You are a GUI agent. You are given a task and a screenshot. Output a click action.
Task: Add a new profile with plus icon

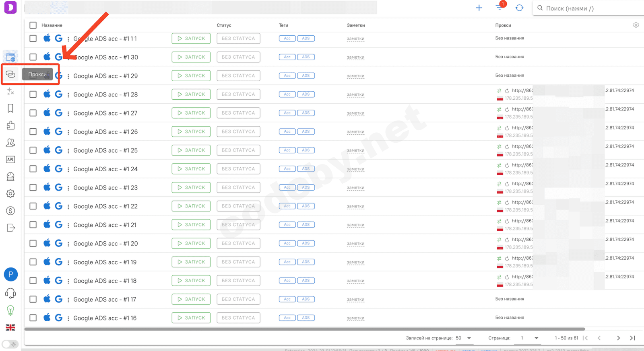(x=479, y=8)
